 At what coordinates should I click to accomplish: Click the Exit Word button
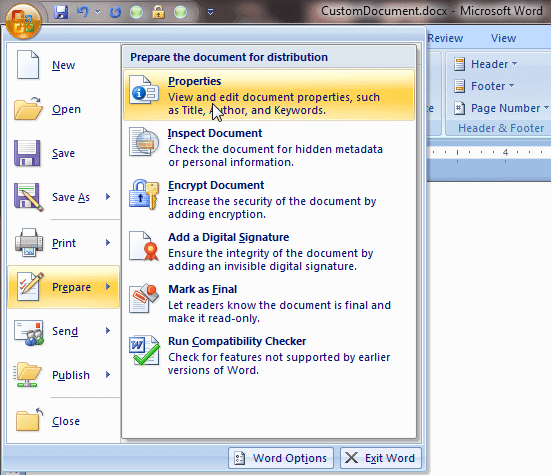point(381,458)
